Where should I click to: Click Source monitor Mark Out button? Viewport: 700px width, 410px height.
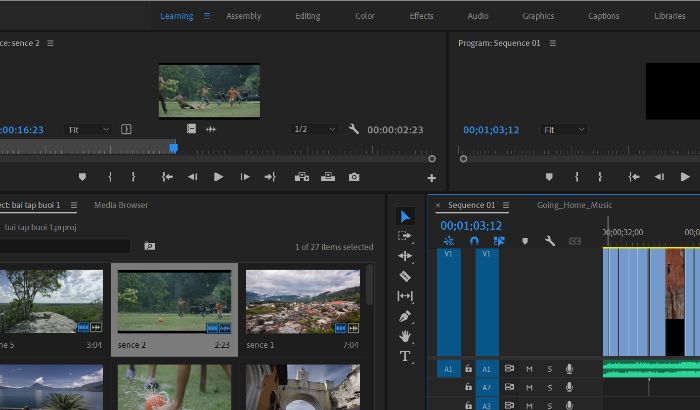[133, 177]
